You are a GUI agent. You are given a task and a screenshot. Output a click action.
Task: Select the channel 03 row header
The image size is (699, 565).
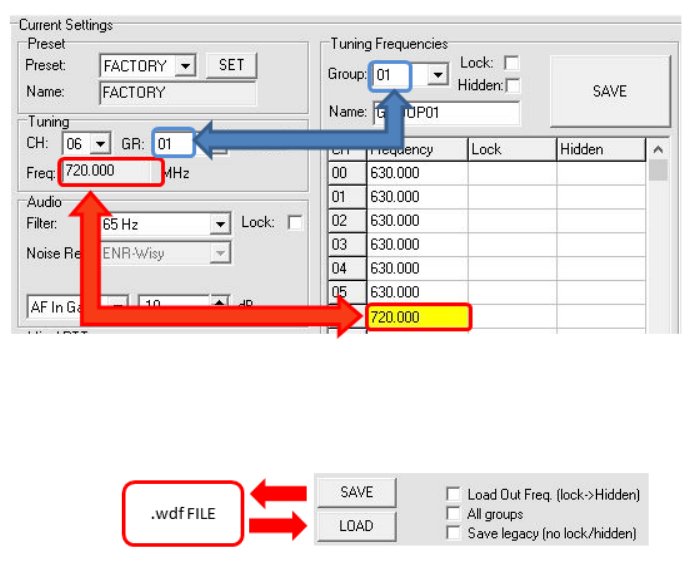pos(347,244)
